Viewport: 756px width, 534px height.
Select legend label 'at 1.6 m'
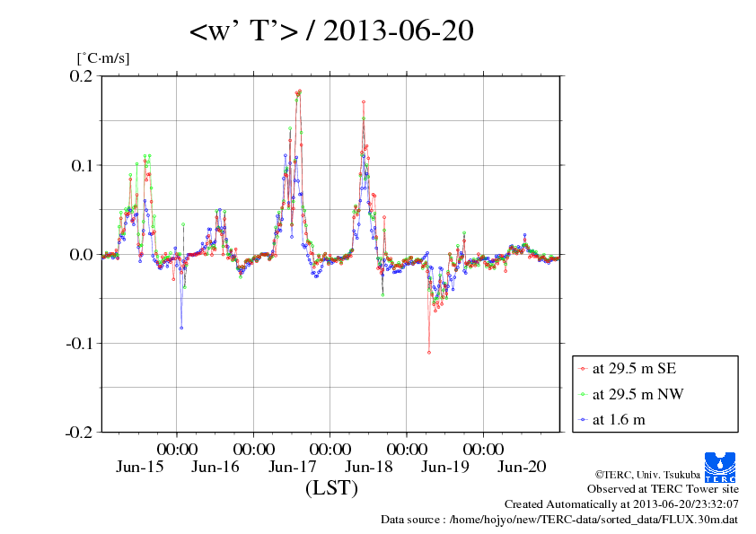[619, 420]
